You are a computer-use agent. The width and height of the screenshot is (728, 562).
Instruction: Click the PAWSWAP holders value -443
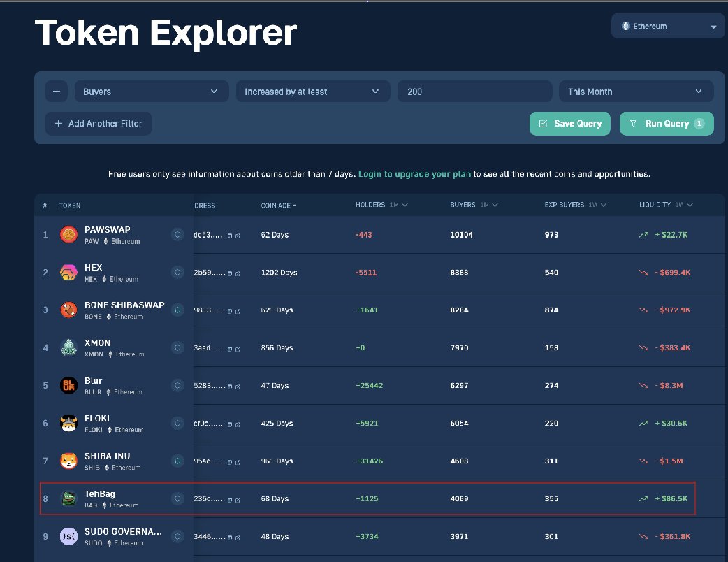pyautogui.click(x=364, y=235)
